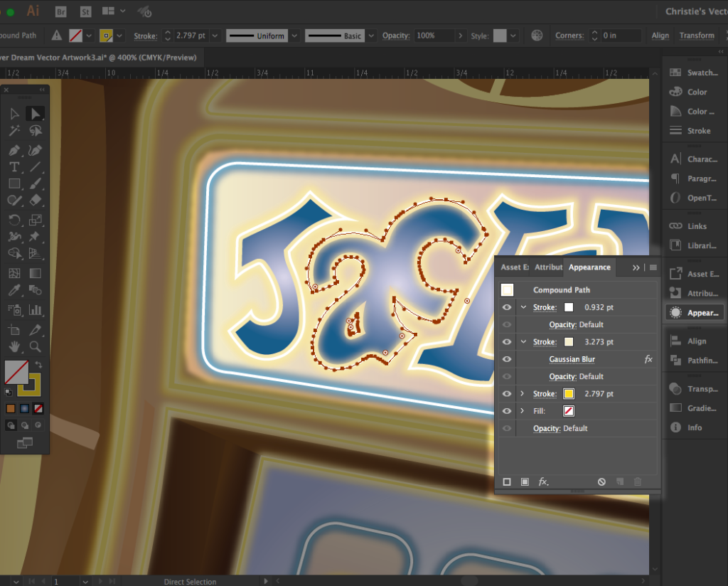Open the Pathfinder panel icon

pyautogui.click(x=675, y=361)
